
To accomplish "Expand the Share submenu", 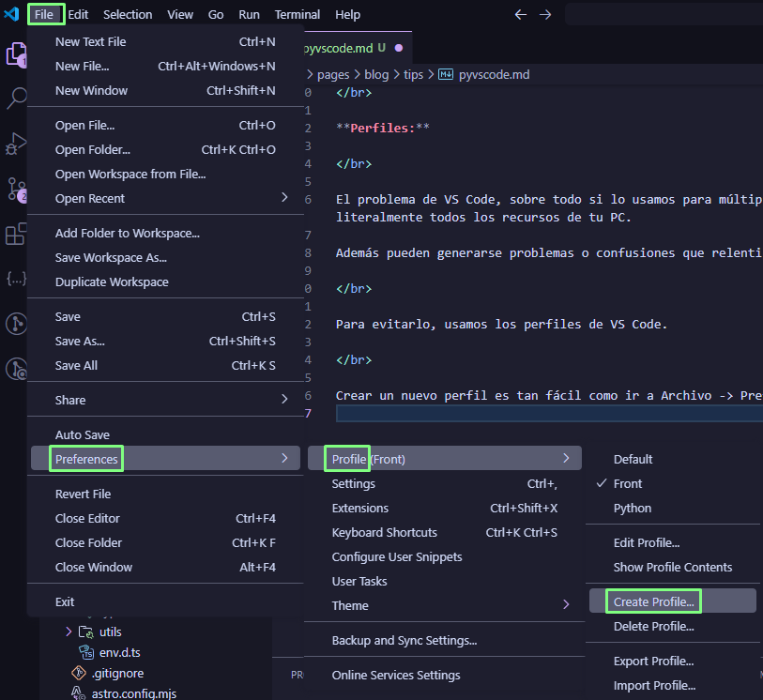I will coord(165,400).
